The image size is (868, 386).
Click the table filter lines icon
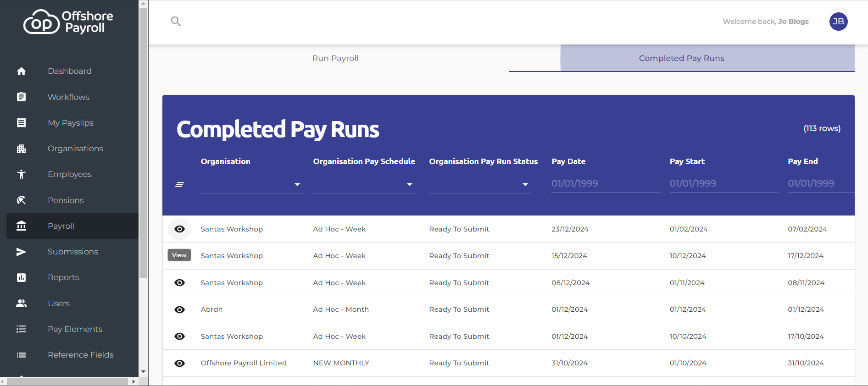[x=180, y=184]
